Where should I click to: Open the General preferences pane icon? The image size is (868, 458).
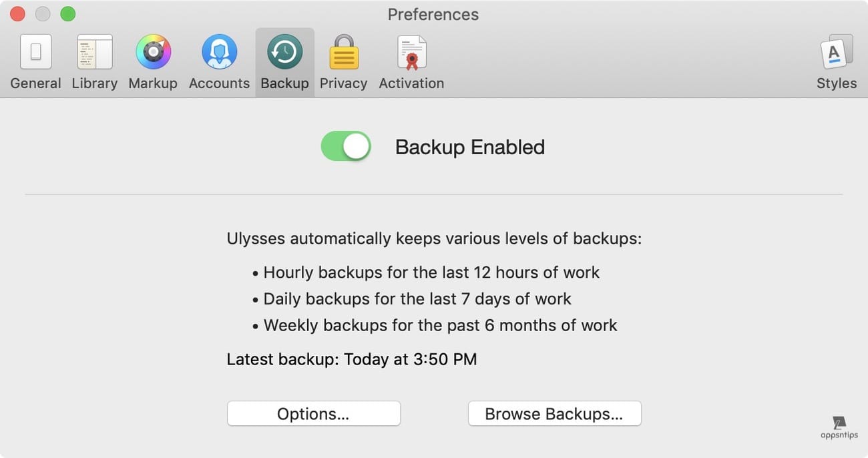pos(35,51)
